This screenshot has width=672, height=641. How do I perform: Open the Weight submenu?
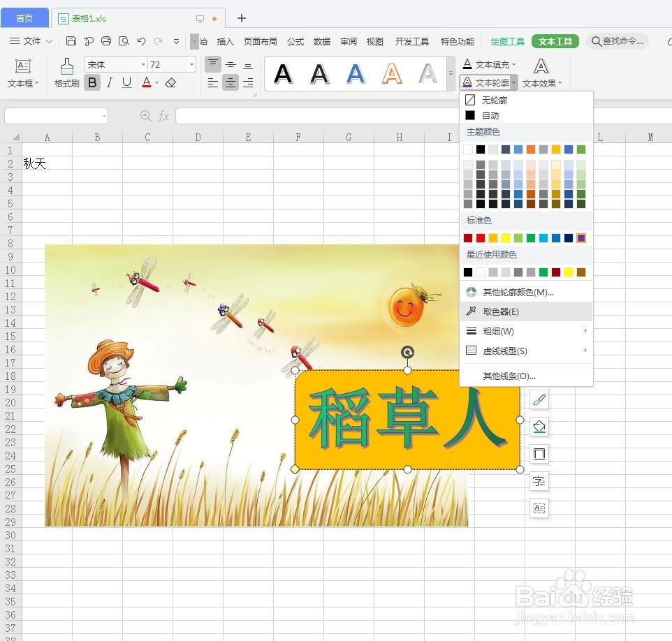click(x=526, y=331)
